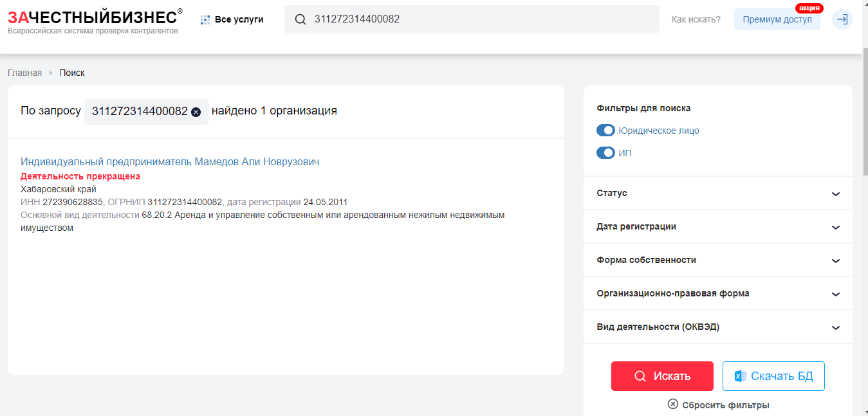
Task: Expand the Статус filter section
Action: 835,194
